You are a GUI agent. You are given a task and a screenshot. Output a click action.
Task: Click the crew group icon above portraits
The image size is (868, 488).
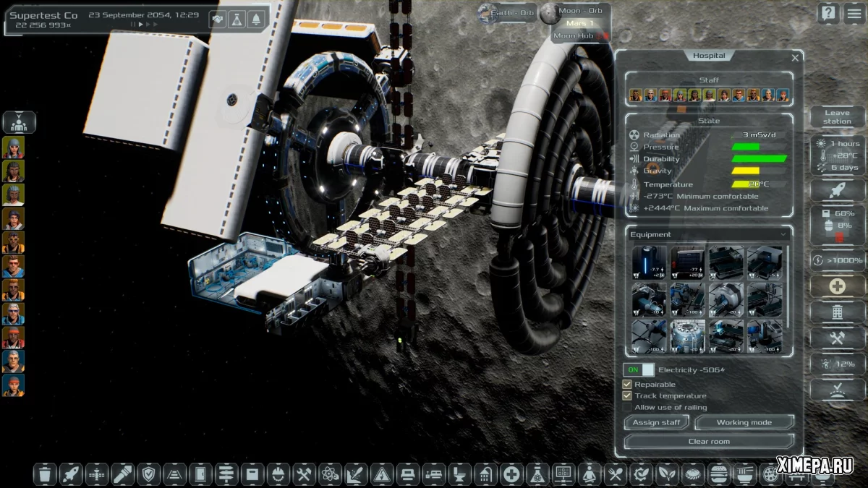click(x=19, y=122)
